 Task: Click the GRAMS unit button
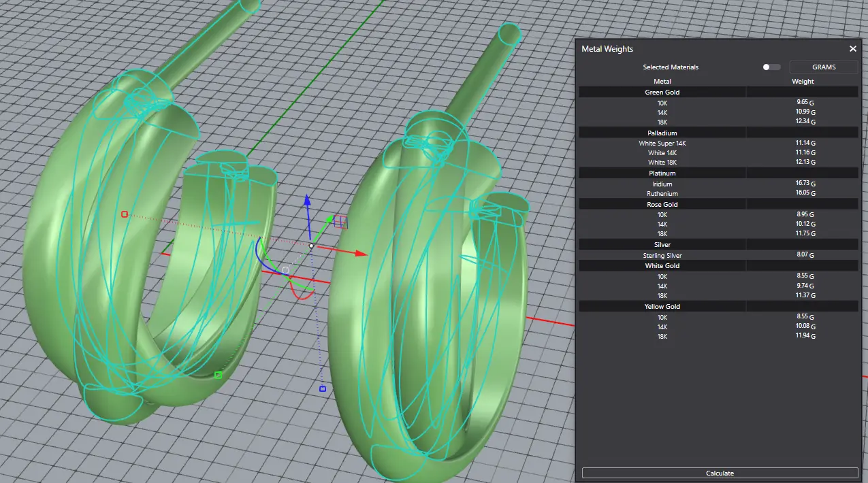[823, 67]
